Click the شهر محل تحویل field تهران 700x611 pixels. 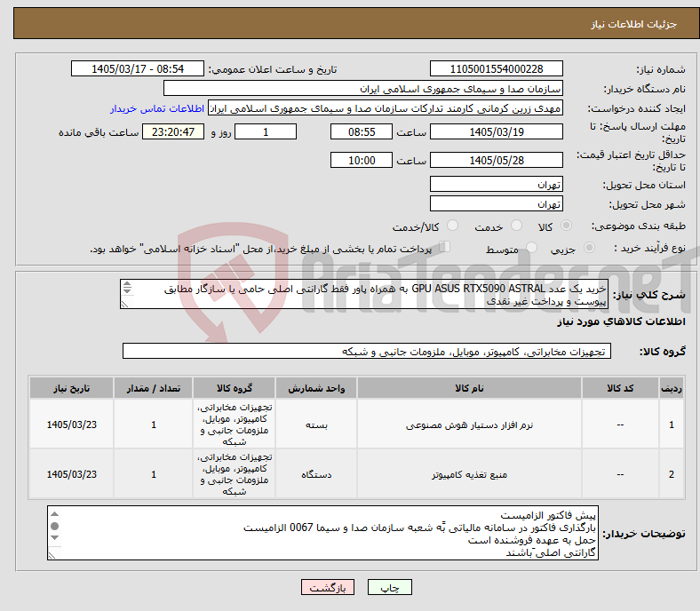tap(497, 203)
